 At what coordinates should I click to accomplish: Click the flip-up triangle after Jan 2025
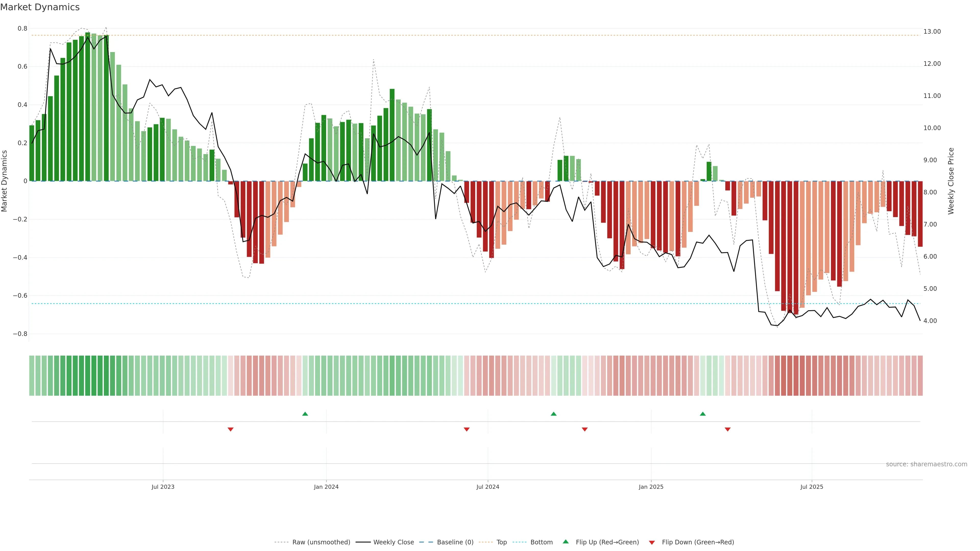point(703,414)
